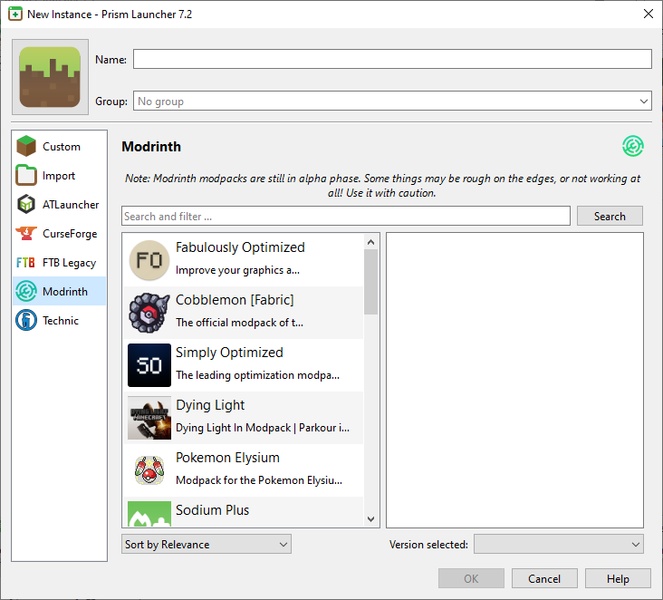Screen dimensions: 663x600
Task: Click the 'Improve your graphics a...' description
Action: pyautogui.click(x=238, y=270)
